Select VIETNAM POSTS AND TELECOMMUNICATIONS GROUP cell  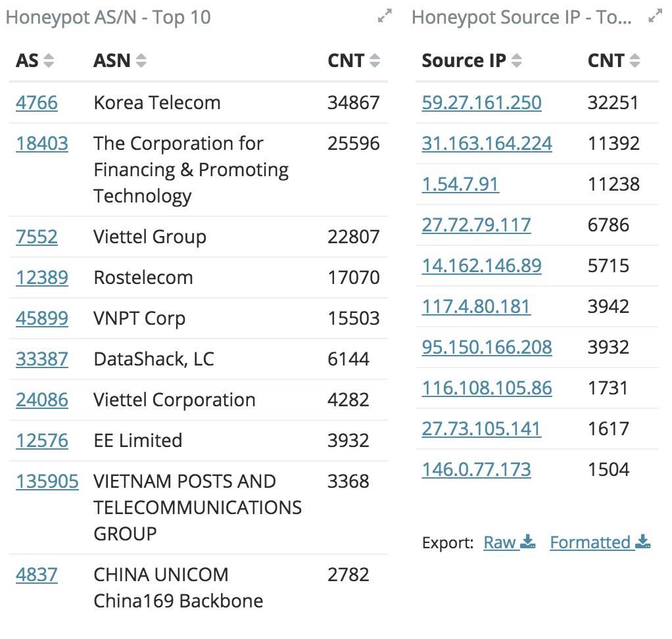[x=198, y=508]
